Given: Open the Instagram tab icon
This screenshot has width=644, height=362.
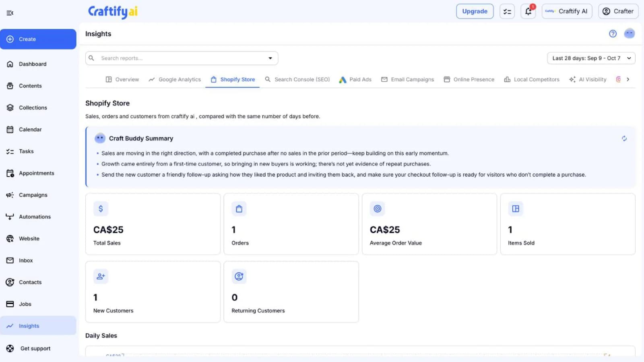Looking at the screenshot, I should (x=618, y=79).
